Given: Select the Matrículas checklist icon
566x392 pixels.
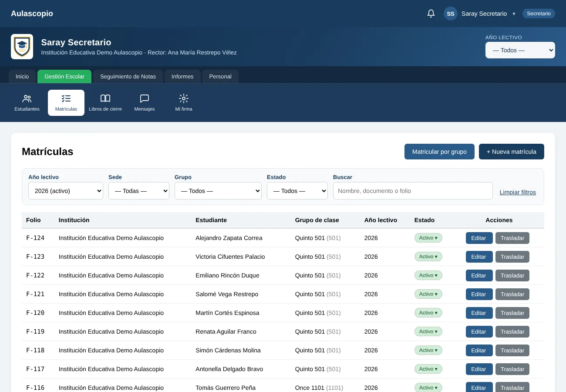Looking at the screenshot, I should tap(66, 103).
